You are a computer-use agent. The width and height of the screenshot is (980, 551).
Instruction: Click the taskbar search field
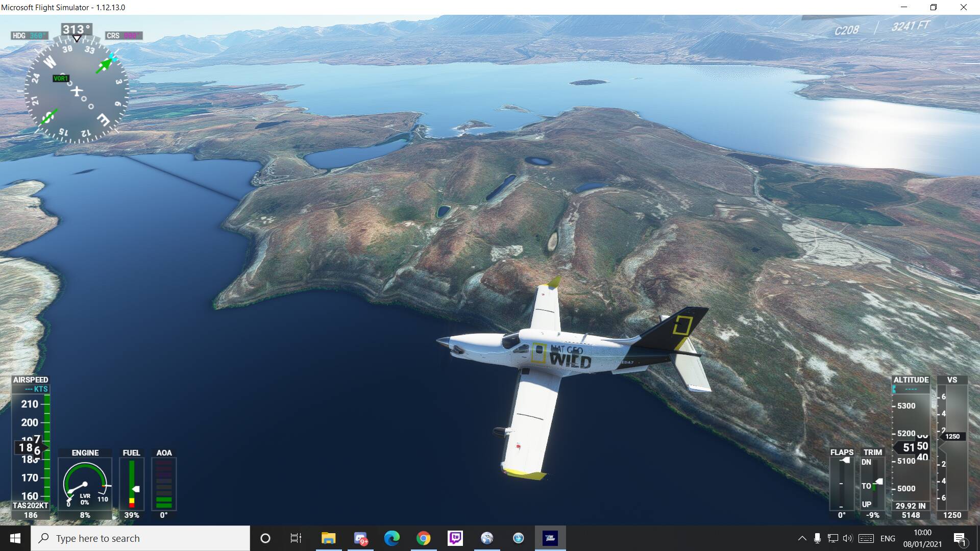pos(140,538)
